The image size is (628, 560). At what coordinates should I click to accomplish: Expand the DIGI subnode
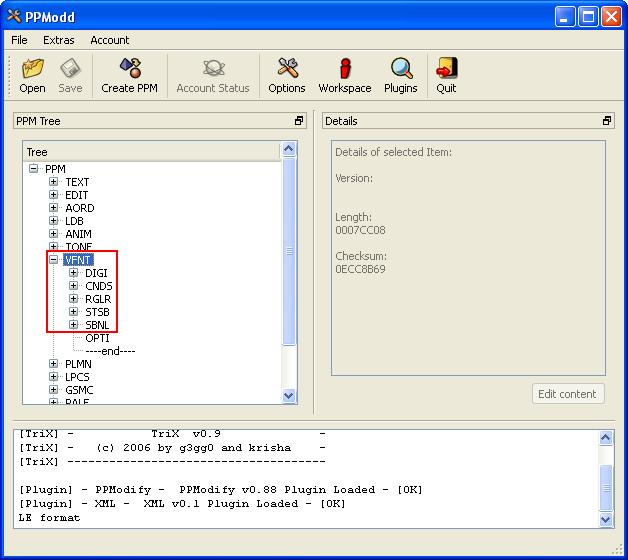point(73,273)
